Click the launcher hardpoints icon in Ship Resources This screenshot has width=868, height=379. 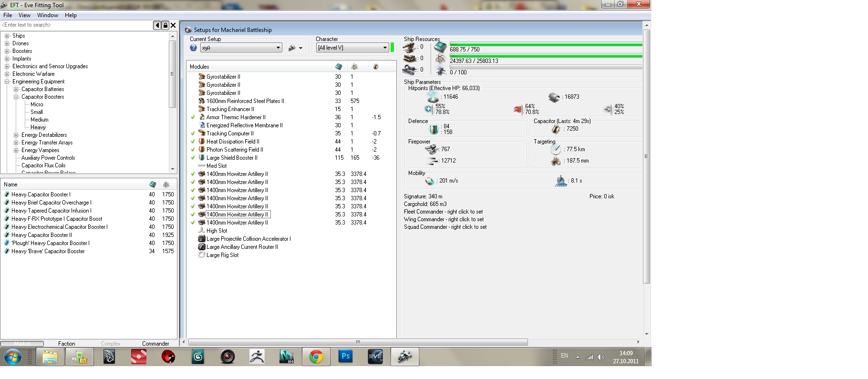[409, 58]
